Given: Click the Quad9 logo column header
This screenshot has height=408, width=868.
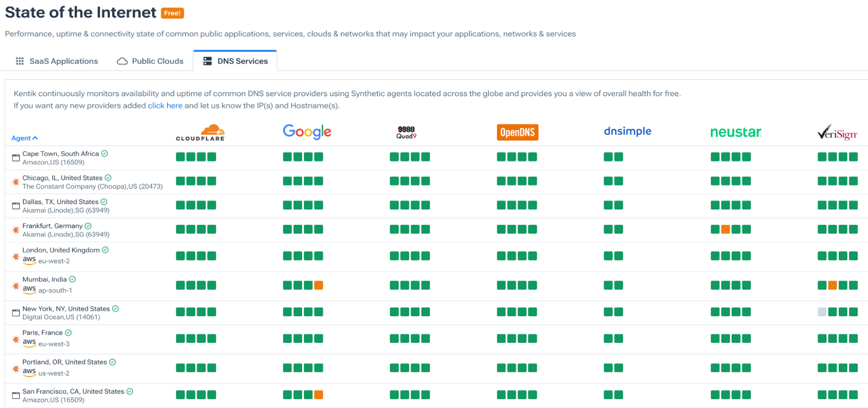Looking at the screenshot, I should pos(406,132).
